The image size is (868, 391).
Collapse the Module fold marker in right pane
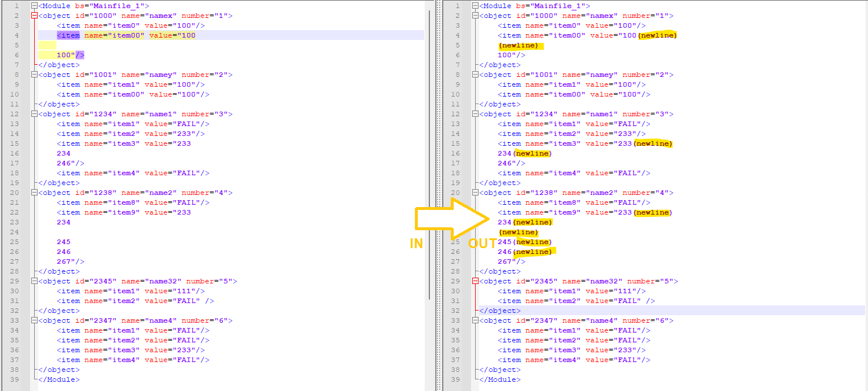(475, 6)
